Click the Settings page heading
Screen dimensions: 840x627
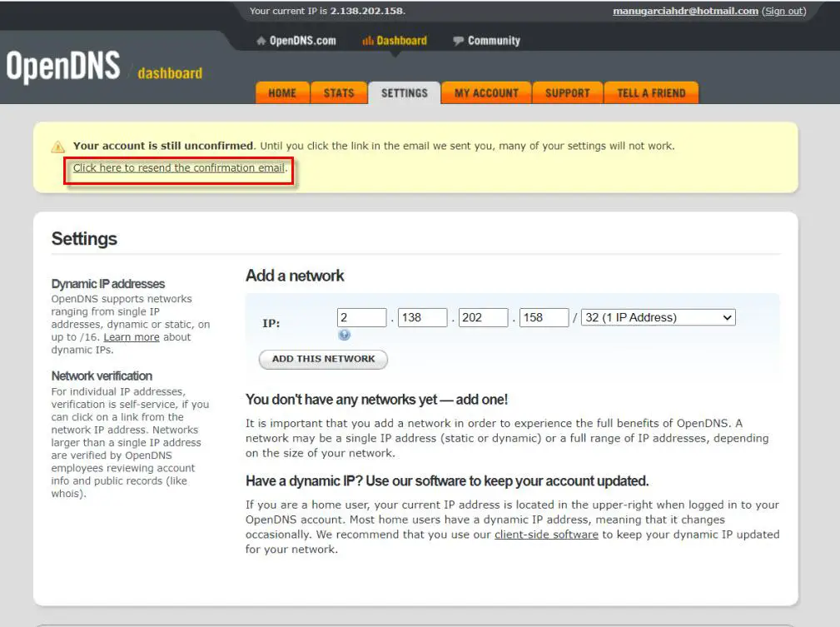coord(84,238)
